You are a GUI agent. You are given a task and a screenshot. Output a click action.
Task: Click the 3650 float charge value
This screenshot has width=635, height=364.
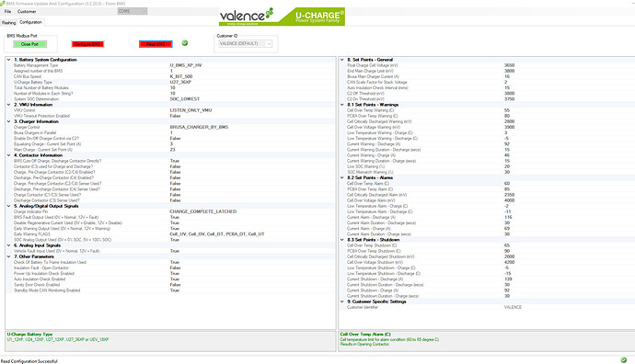click(x=509, y=65)
